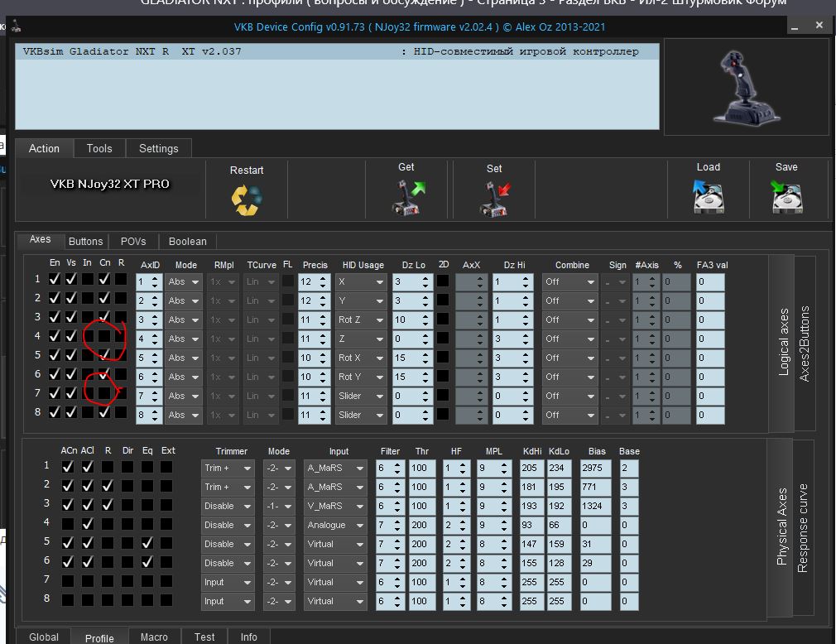Open the Physical Axes side tab
The height and width of the screenshot is (644, 836).
click(x=781, y=526)
